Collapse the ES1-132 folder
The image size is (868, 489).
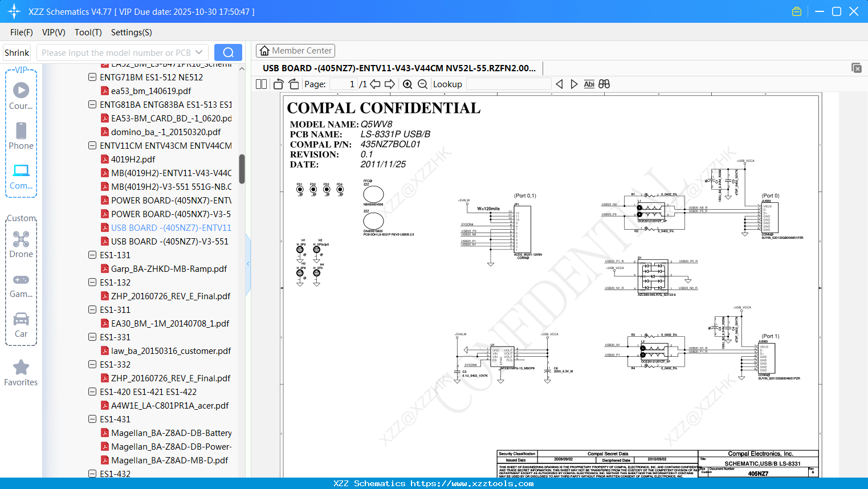(x=92, y=282)
